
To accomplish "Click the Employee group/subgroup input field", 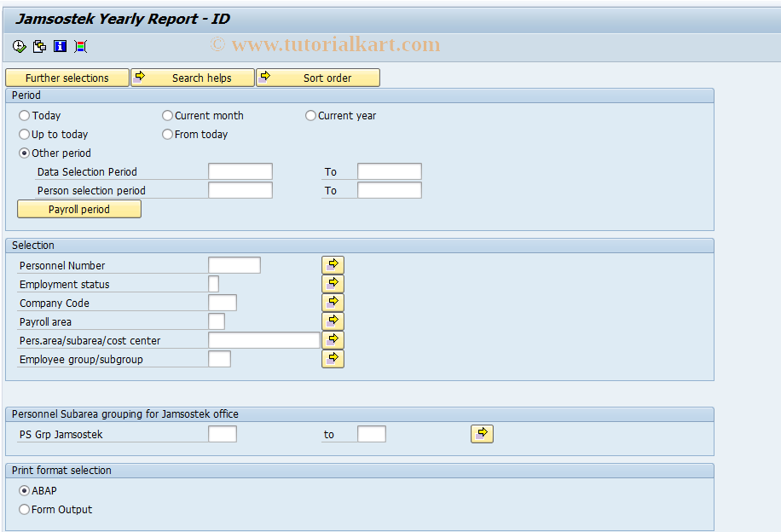I will 220,359.
